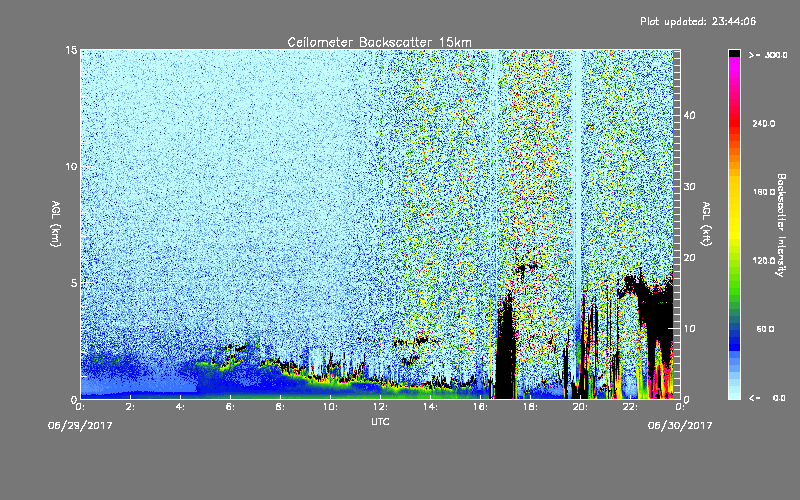Click the 10 tick on the AGL (km) axis
Viewport: 800px width, 500px height.
[71, 166]
